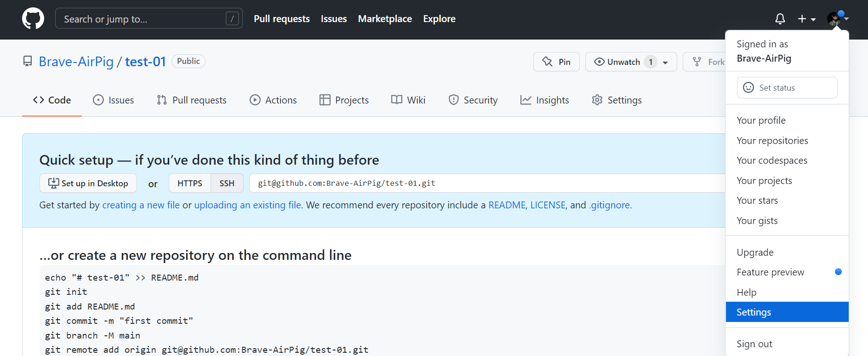Click the 'git init' command line
Viewport: 868px width, 356px height.
coord(66,292)
